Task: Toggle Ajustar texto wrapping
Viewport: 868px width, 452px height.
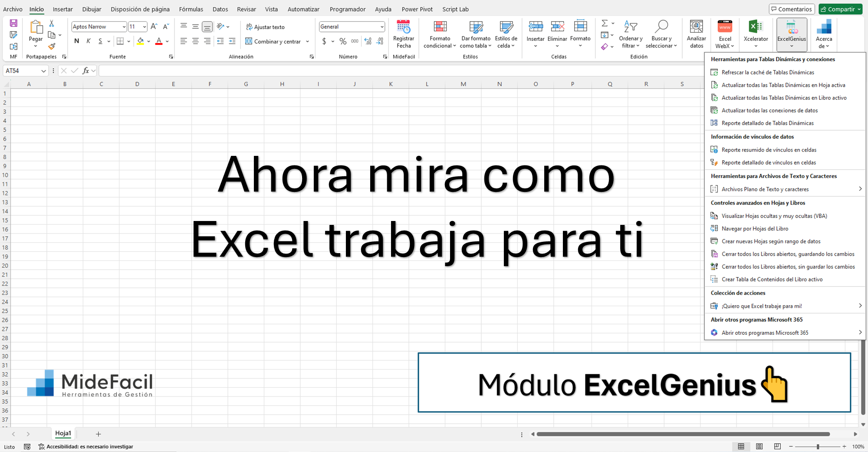Action: (x=265, y=27)
